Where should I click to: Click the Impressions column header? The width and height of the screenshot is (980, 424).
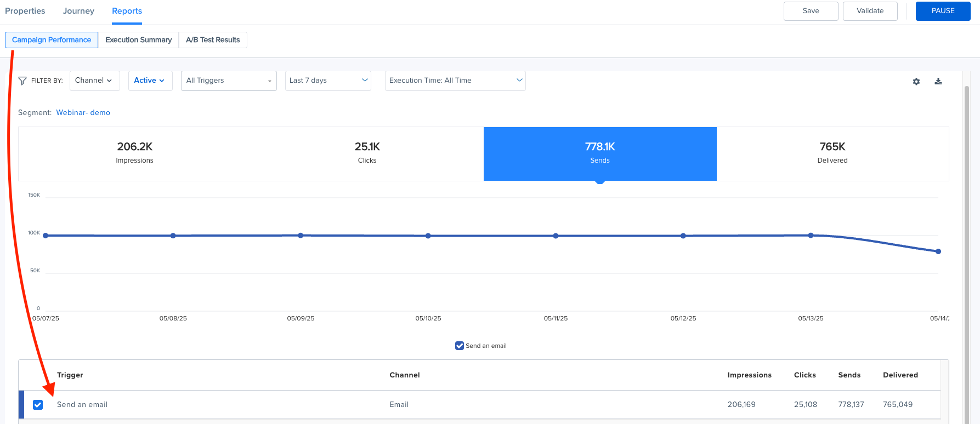pos(749,375)
